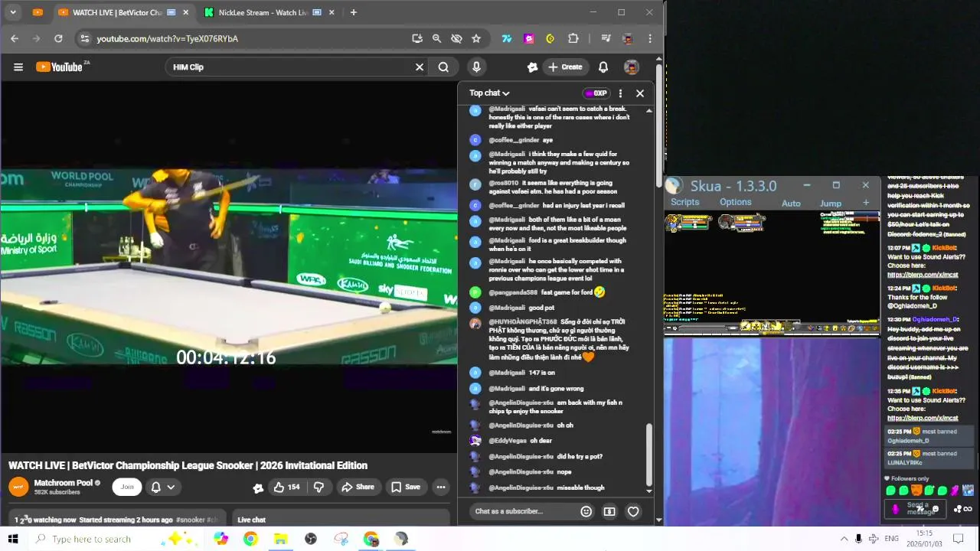This screenshot has width=980, height=551.
Task: Click the #snooker hashtag link
Action: pyautogui.click(x=191, y=520)
